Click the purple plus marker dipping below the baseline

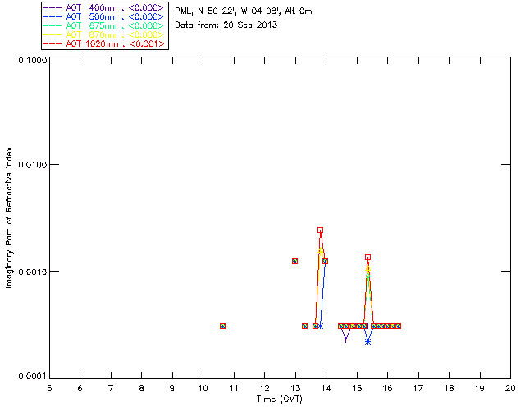point(346,340)
